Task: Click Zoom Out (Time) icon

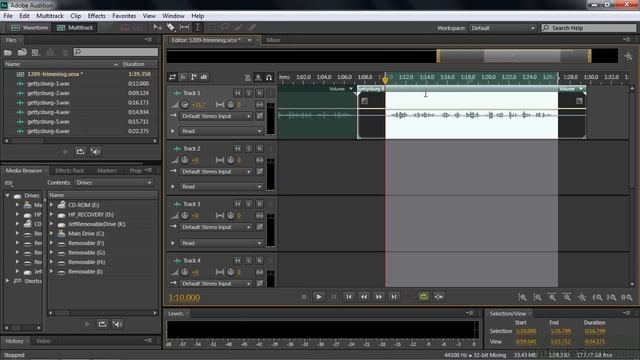Action: click(567, 297)
